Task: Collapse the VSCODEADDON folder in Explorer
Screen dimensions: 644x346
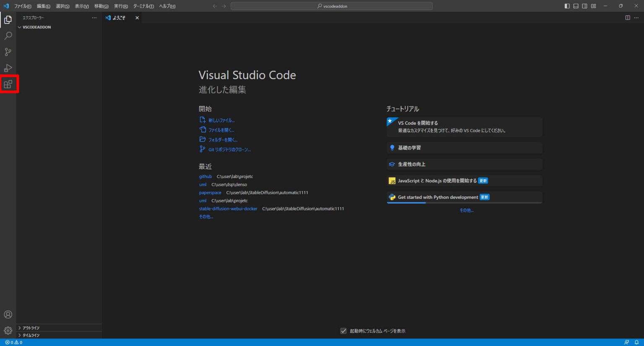Action: [19, 27]
